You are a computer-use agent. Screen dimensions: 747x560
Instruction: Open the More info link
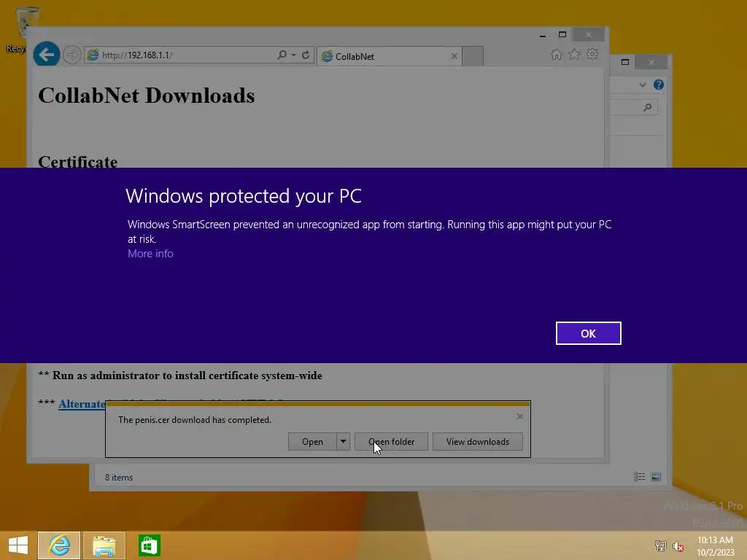pyautogui.click(x=150, y=254)
